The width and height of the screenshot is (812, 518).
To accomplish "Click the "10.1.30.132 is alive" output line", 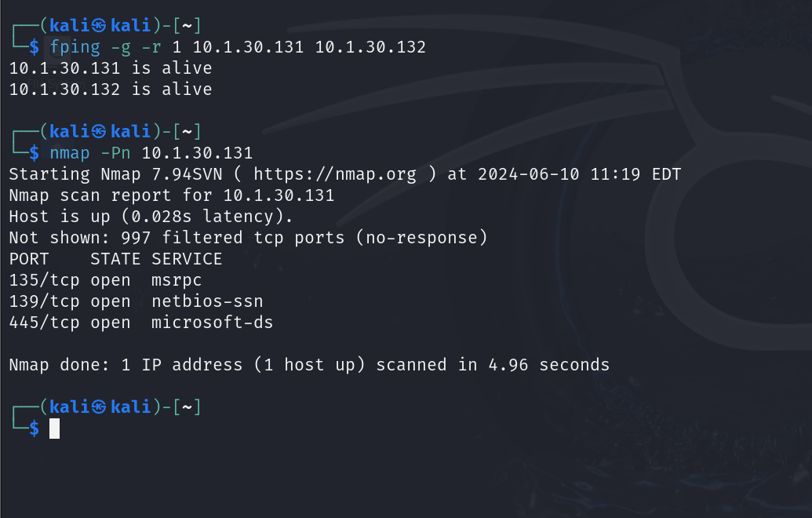I will point(111,89).
